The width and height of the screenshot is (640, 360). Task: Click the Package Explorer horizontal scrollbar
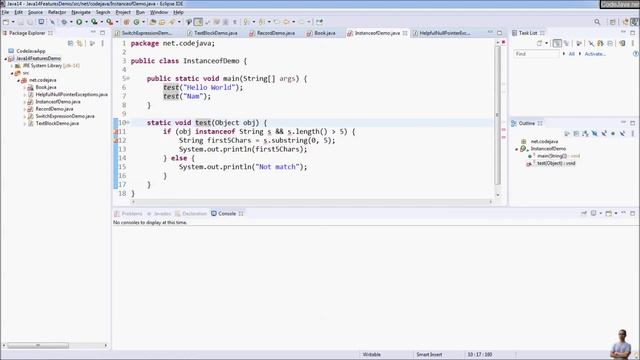tap(38, 345)
